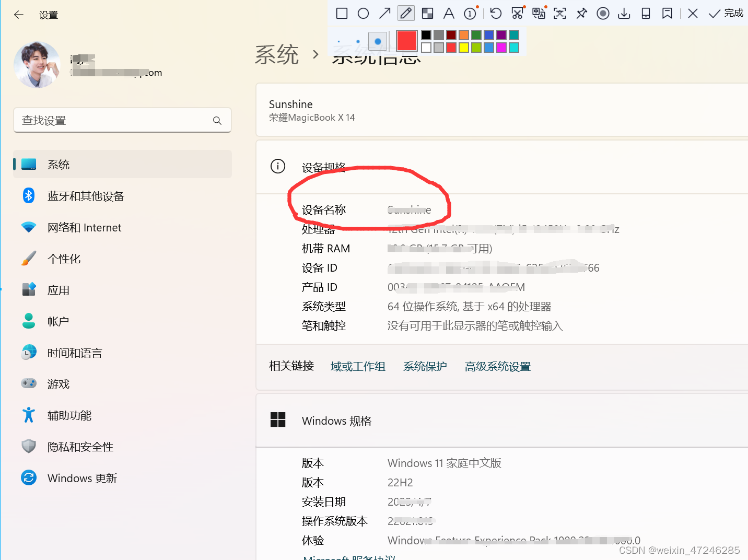Cancel the screenshot with the X icon
Viewport: 748px width, 560px height.
click(693, 13)
